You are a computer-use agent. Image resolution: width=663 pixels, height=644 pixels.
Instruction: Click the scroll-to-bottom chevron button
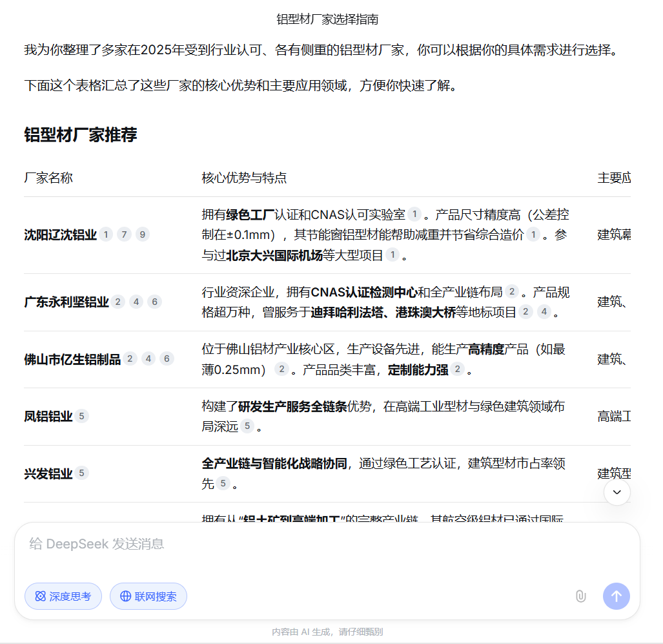pyautogui.click(x=617, y=492)
